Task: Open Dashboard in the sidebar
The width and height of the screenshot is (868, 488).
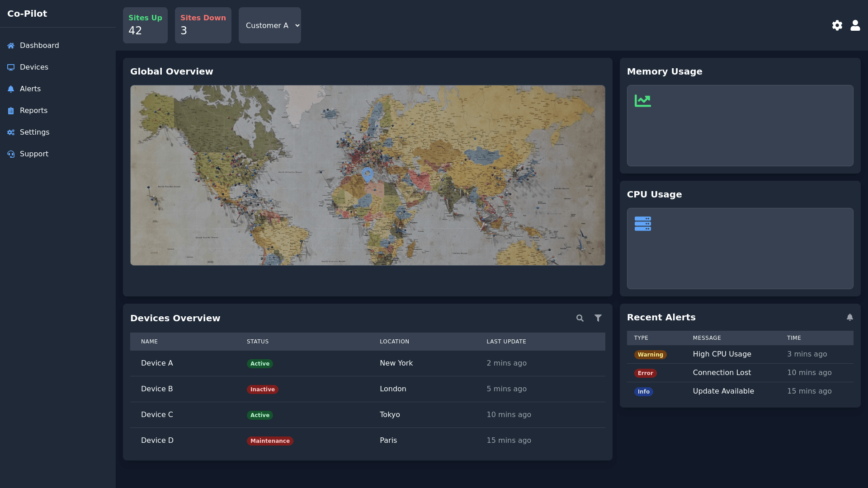Action: [x=39, y=45]
